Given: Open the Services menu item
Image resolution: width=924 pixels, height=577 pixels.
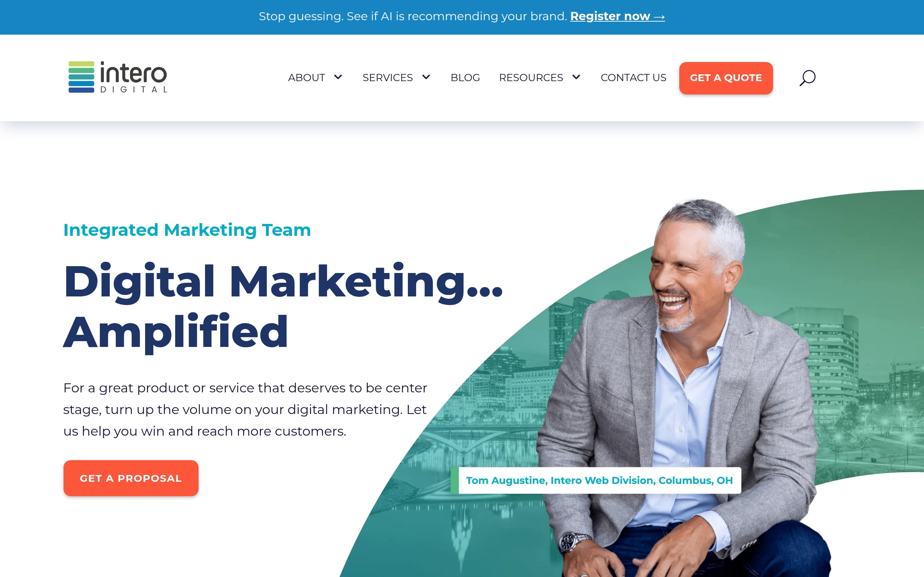Looking at the screenshot, I should point(388,78).
